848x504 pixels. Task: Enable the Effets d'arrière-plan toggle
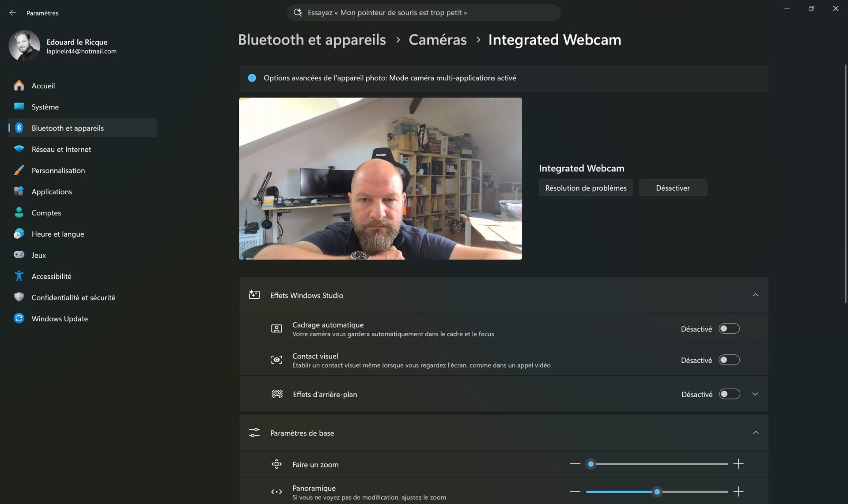click(730, 394)
